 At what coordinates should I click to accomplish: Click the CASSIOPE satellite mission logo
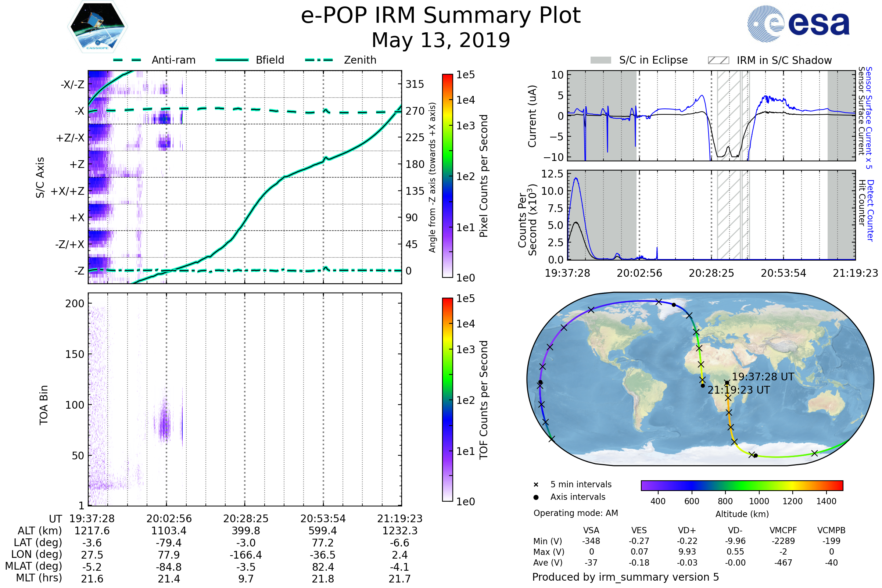point(97,27)
